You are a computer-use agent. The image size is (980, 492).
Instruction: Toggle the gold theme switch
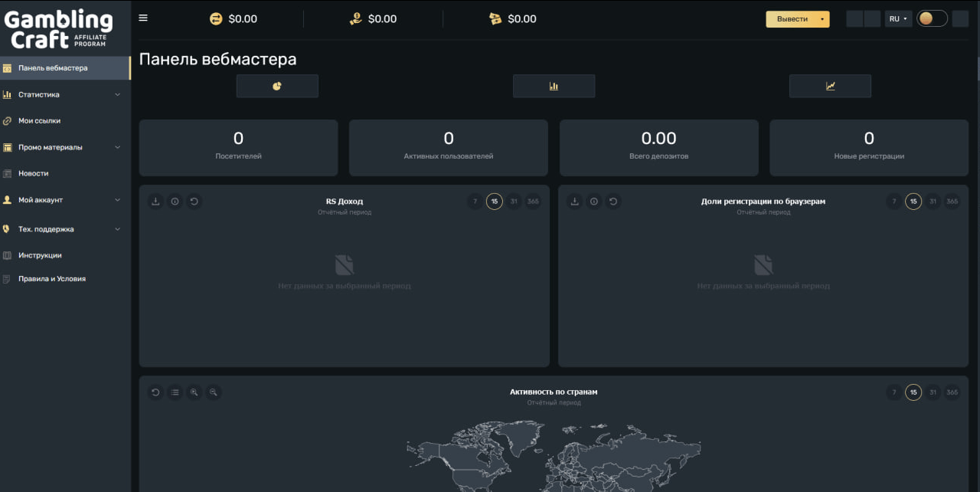tap(933, 18)
